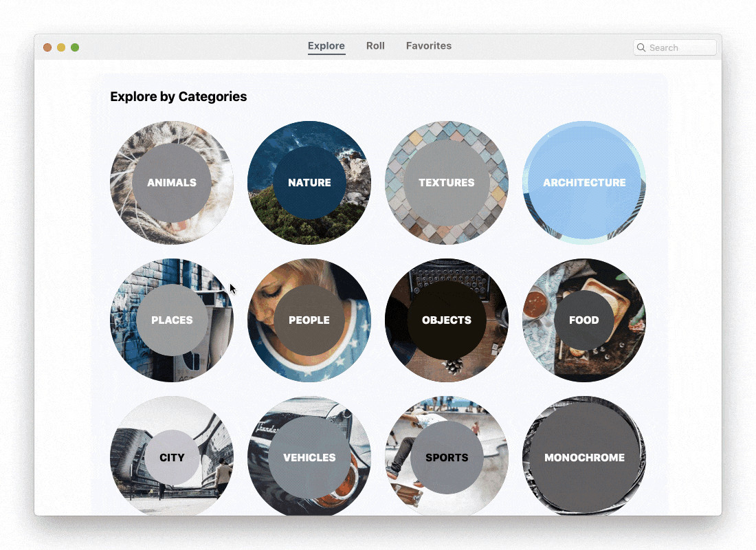Switch to the Favorites tab
The image size is (756, 550).
point(429,46)
